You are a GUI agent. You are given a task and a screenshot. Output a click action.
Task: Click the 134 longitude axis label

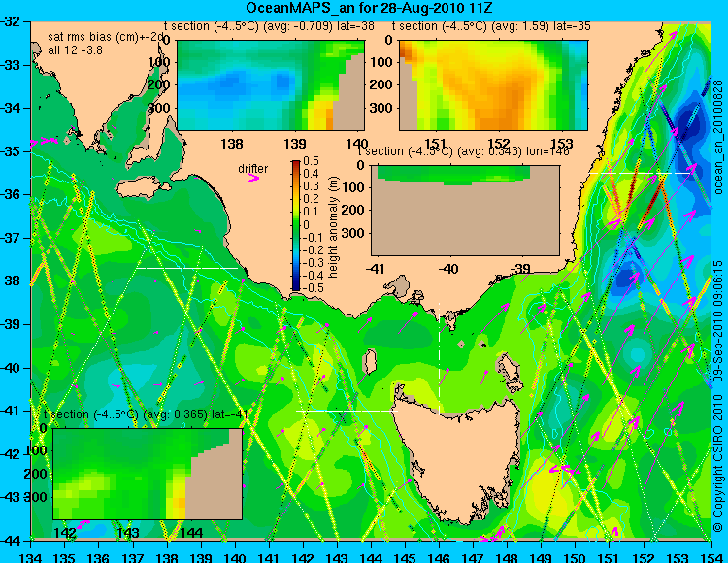(x=31, y=557)
